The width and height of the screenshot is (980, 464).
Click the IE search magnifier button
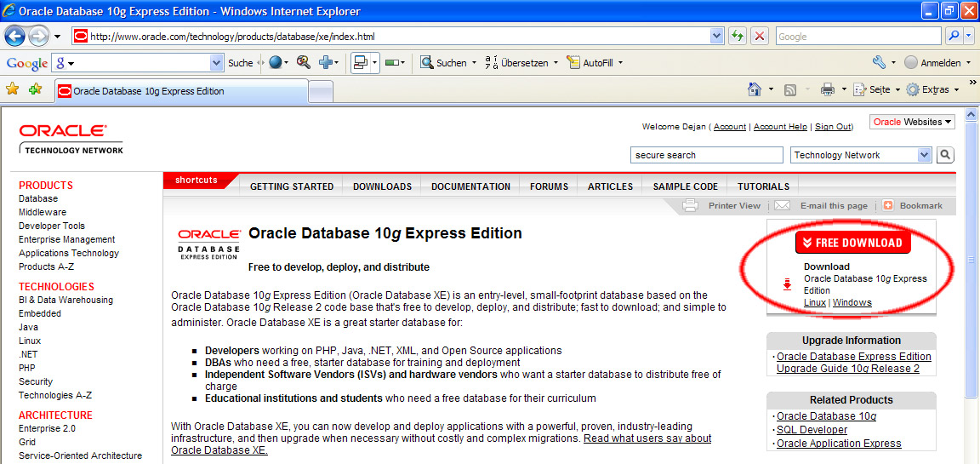coord(954,37)
